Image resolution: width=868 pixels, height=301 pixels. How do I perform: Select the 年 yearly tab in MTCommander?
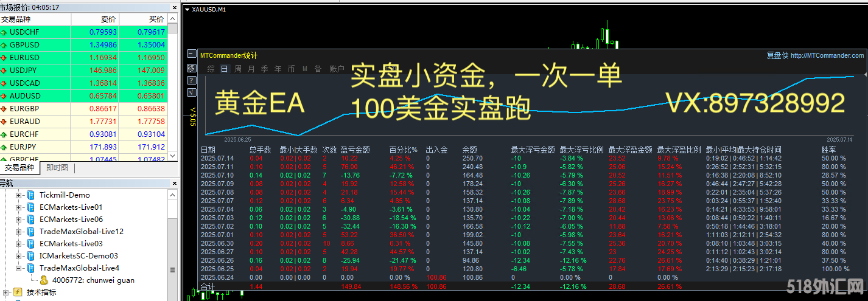(278, 69)
